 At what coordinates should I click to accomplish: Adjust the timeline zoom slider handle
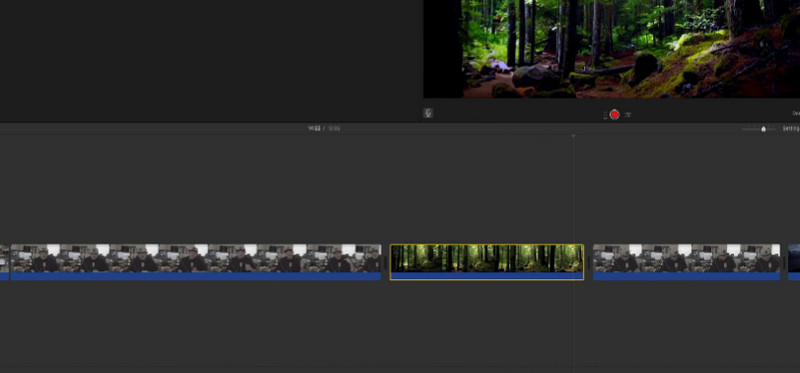[763, 129]
